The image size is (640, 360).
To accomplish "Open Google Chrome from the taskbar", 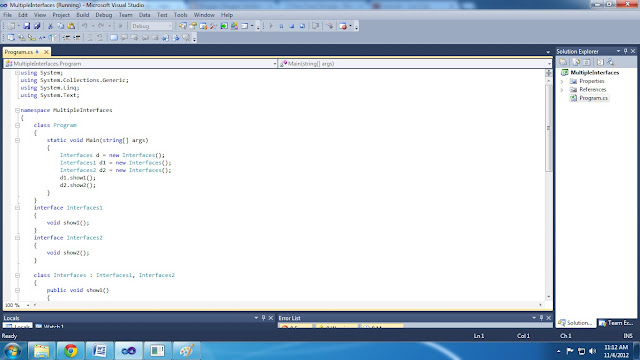I will [x=71, y=351].
